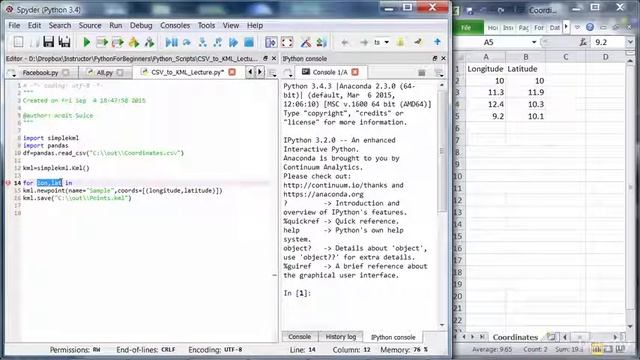Close the Console 1/A tab
The width and height of the screenshot is (640, 360).
355,72
